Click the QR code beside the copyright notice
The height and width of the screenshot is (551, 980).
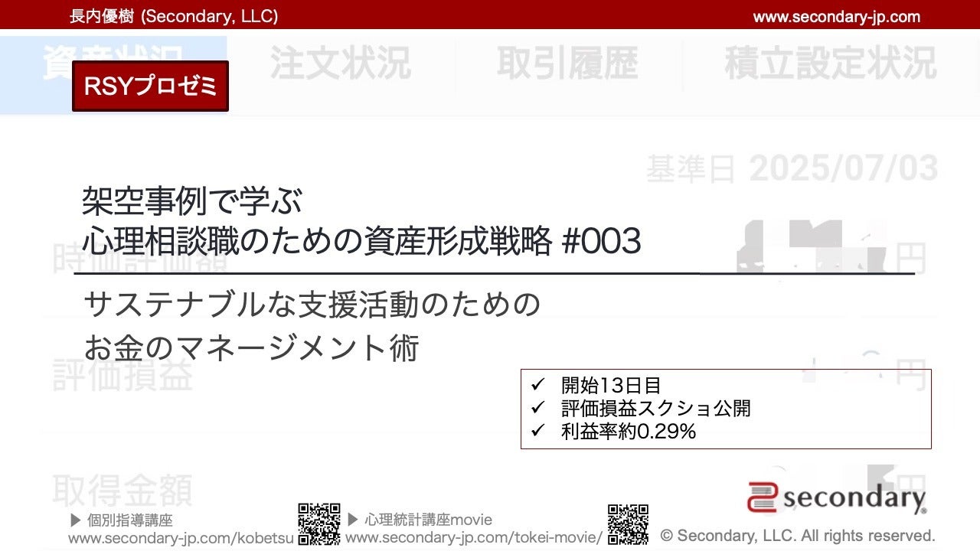click(628, 524)
